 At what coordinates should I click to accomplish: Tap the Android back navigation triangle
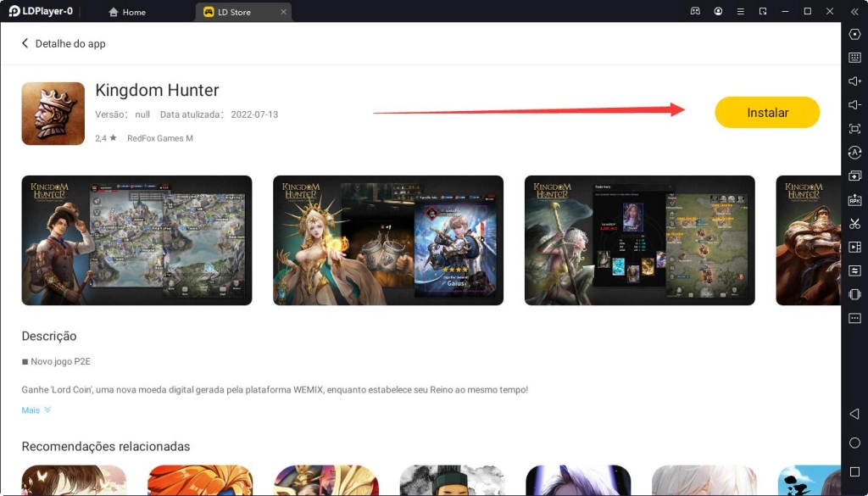pos(854,415)
